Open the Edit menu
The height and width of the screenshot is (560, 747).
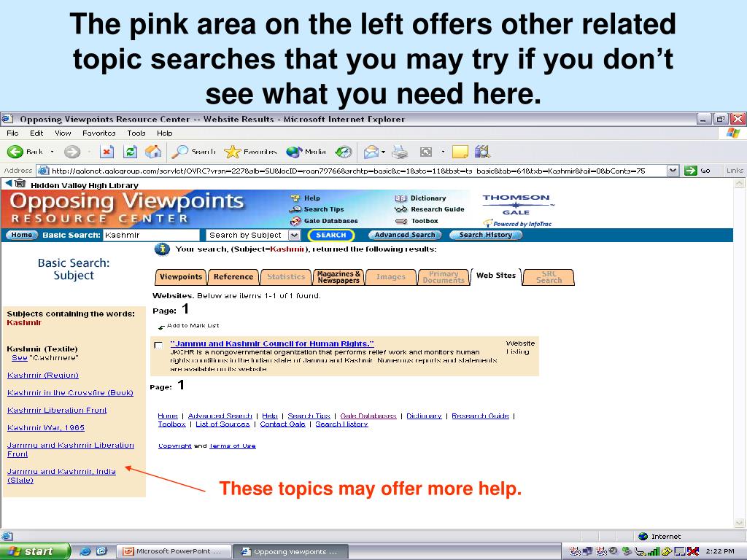pyautogui.click(x=36, y=133)
